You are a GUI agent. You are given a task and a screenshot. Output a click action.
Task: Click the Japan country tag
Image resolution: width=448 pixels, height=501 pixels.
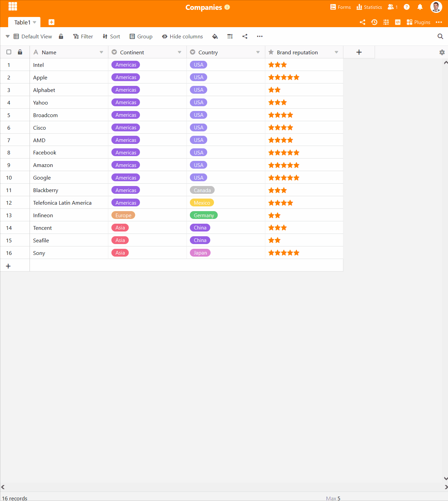click(200, 253)
